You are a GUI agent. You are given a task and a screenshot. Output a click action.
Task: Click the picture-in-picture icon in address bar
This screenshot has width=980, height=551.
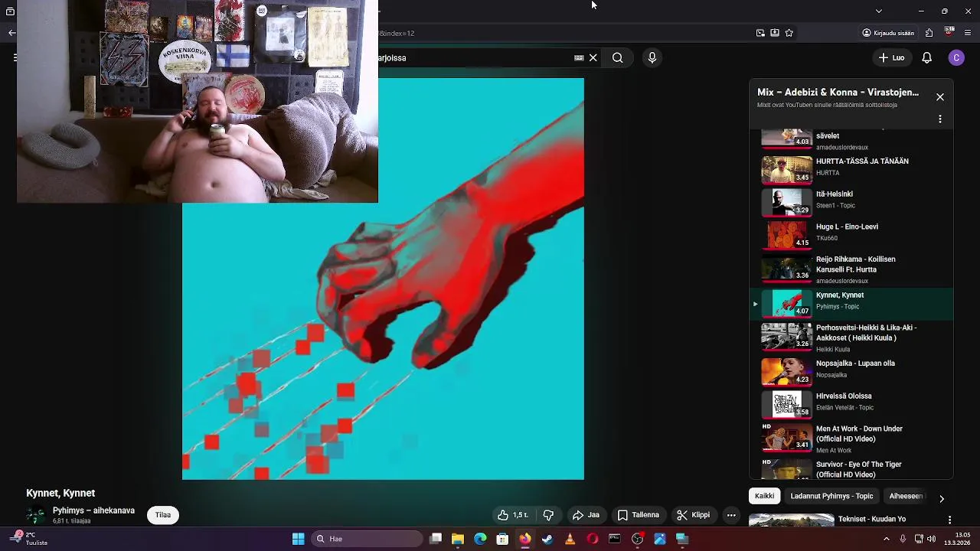click(760, 33)
